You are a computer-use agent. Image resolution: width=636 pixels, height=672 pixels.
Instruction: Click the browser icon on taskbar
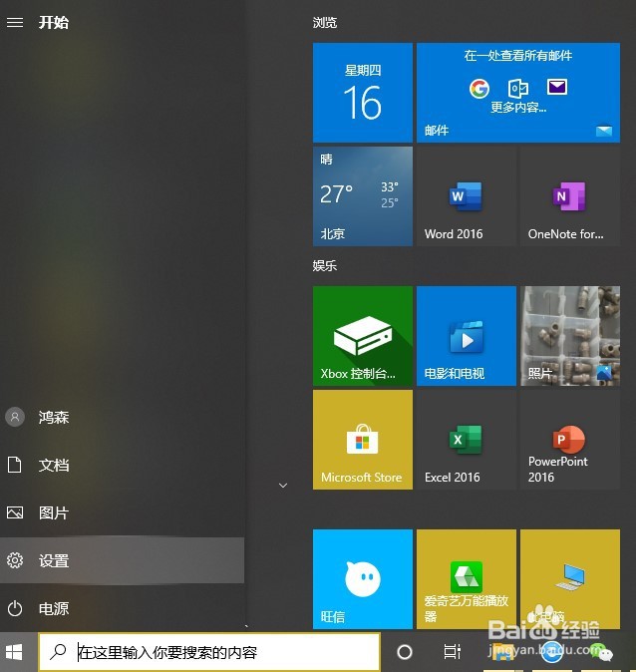[x=552, y=652]
